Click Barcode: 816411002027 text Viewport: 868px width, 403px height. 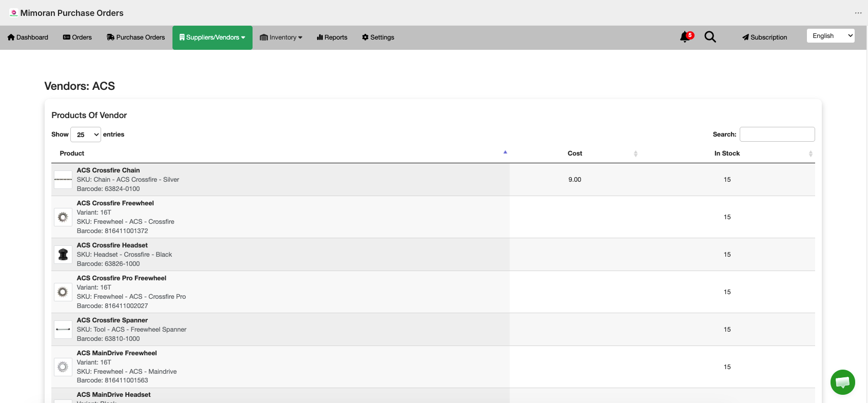click(x=112, y=306)
